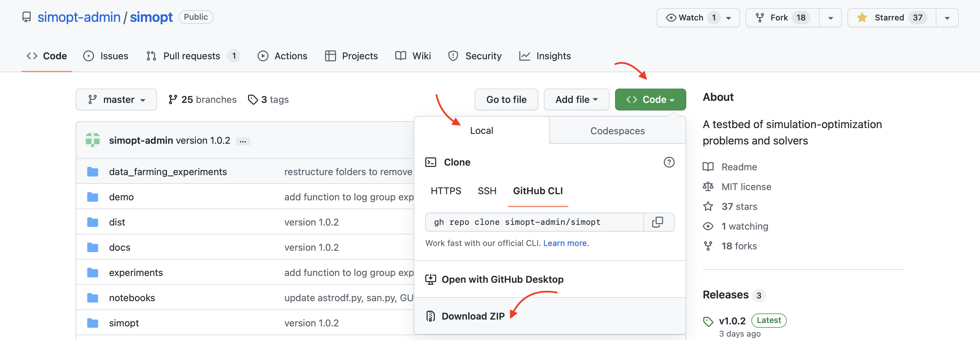This screenshot has height=340, width=980.
Task: Open the Insights tab
Action: pyautogui.click(x=545, y=56)
